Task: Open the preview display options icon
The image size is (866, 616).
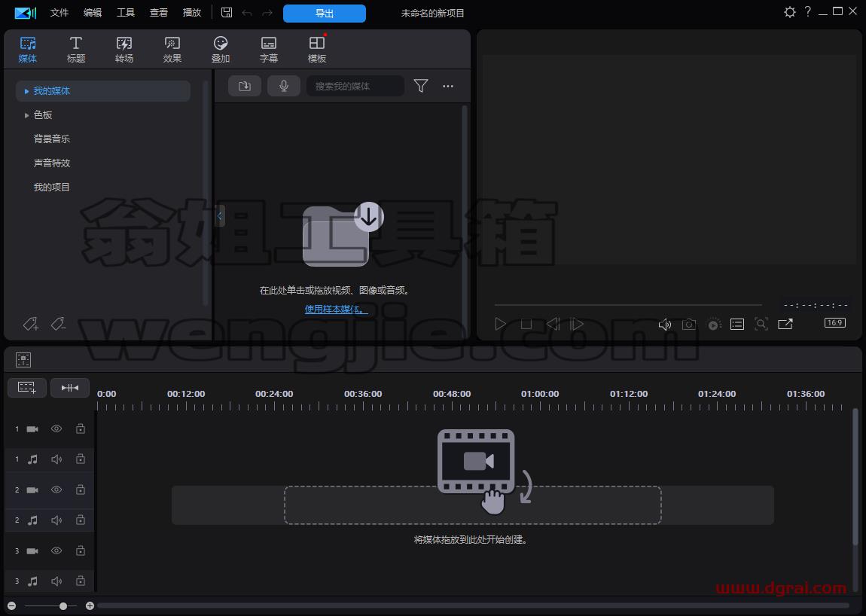Action: [x=737, y=325]
